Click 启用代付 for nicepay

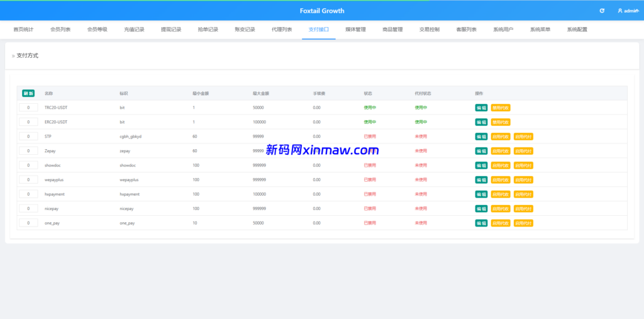click(524, 208)
